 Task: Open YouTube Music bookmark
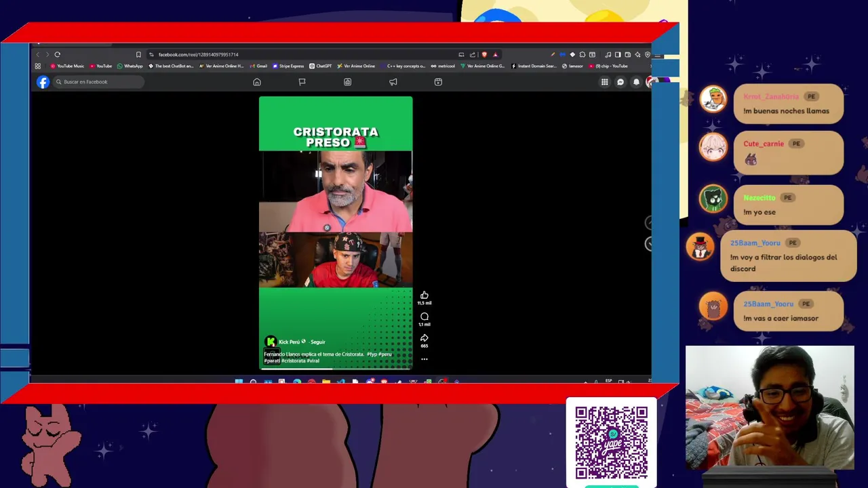tap(67, 66)
